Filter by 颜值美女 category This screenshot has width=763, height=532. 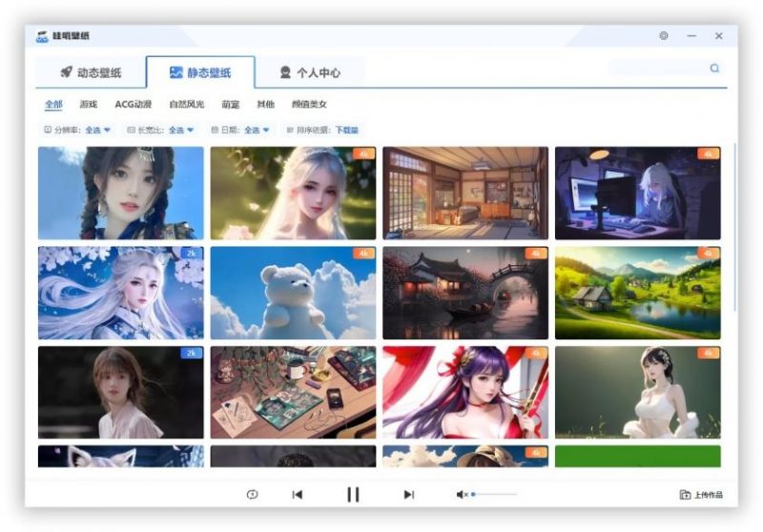(x=309, y=104)
